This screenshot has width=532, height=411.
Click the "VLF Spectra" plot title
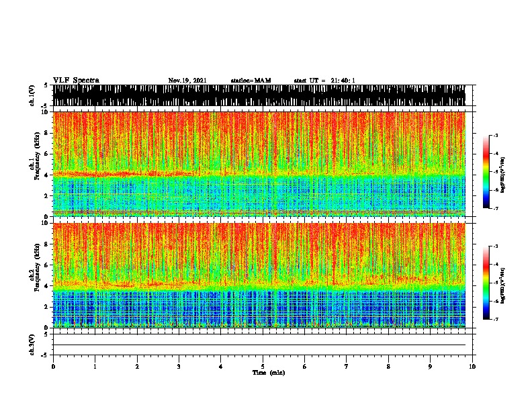pyautogui.click(x=76, y=81)
